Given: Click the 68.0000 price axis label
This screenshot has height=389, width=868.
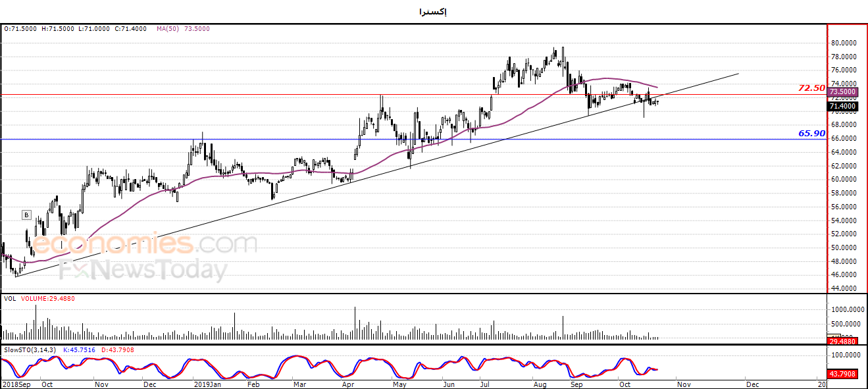Looking at the screenshot, I should [x=844, y=125].
